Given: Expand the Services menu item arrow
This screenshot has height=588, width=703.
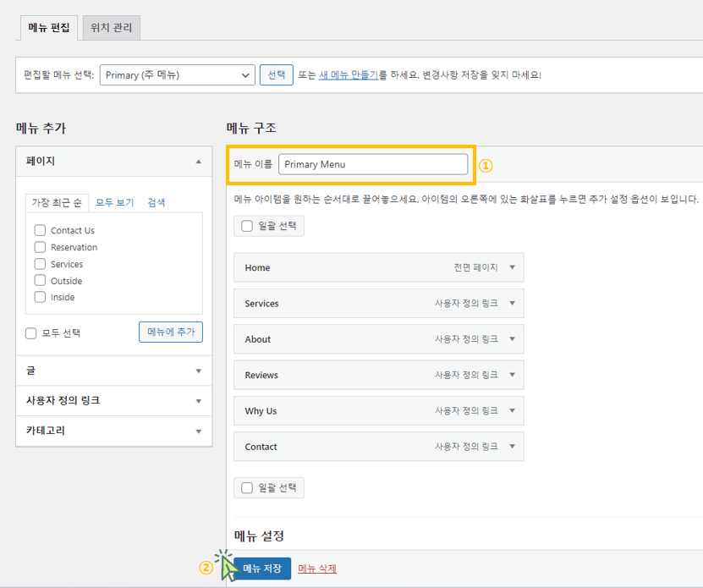Looking at the screenshot, I should [512, 303].
